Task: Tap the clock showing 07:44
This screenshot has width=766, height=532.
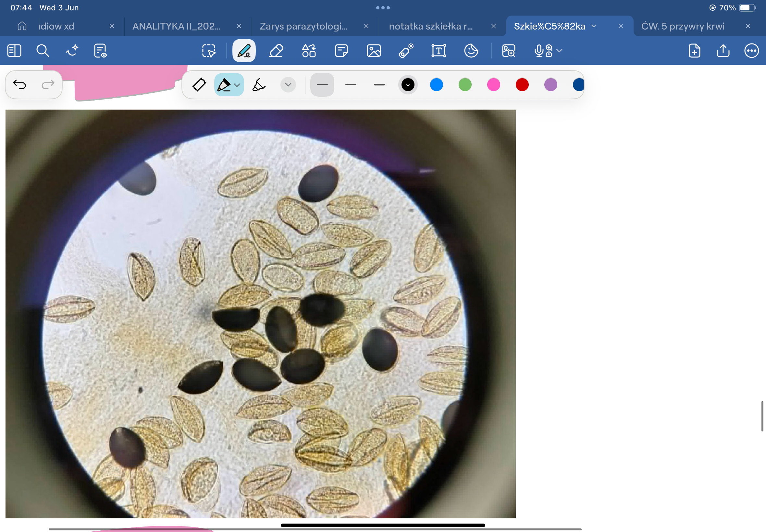Action: tap(21, 8)
